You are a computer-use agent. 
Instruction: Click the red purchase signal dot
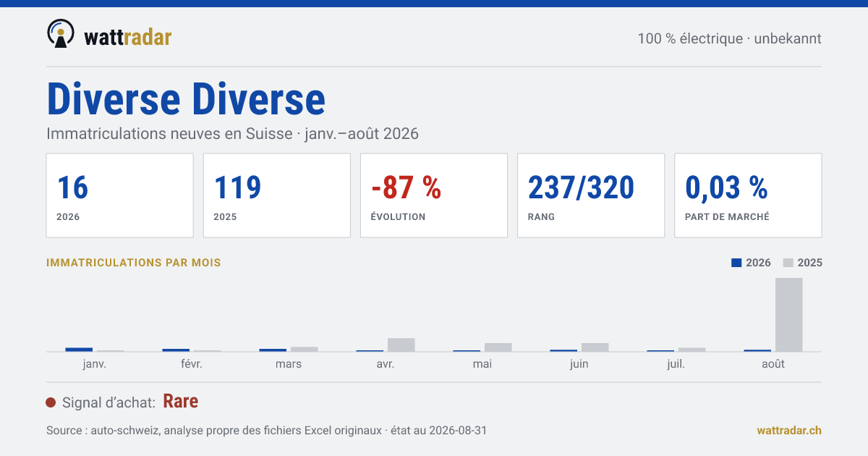(51, 402)
